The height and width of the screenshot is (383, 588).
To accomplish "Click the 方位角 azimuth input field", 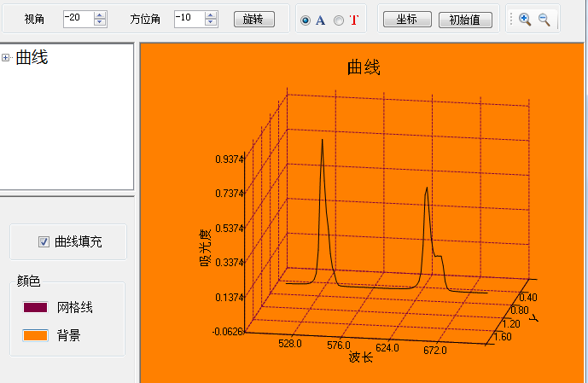I will 189,18.
